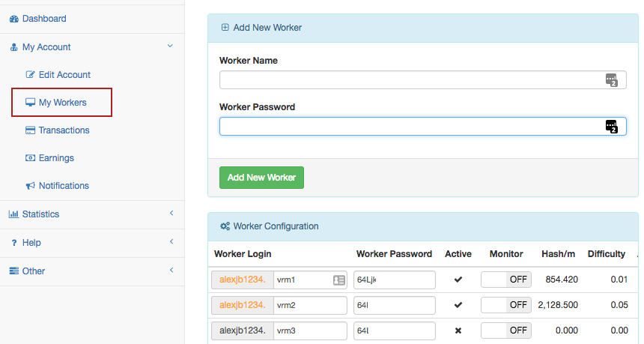The width and height of the screenshot is (644, 344).
Task: Click contact card icon in vrm1 field
Action: coord(338,280)
